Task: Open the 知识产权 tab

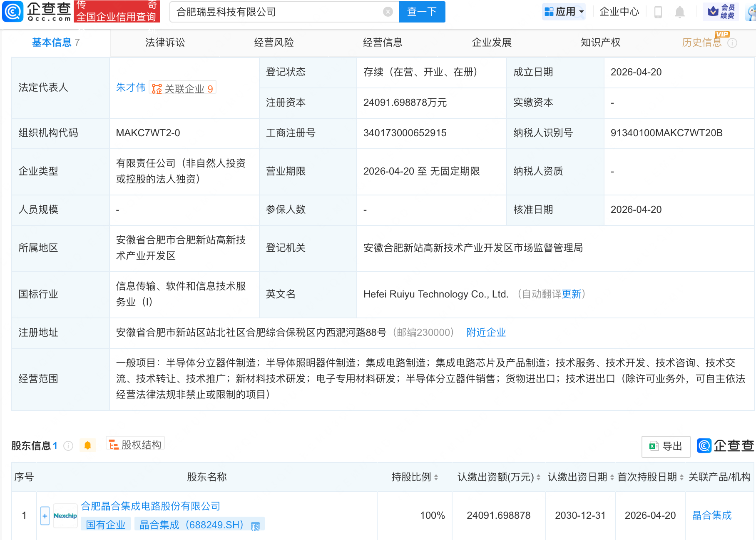Action: [x=600, y=42]
